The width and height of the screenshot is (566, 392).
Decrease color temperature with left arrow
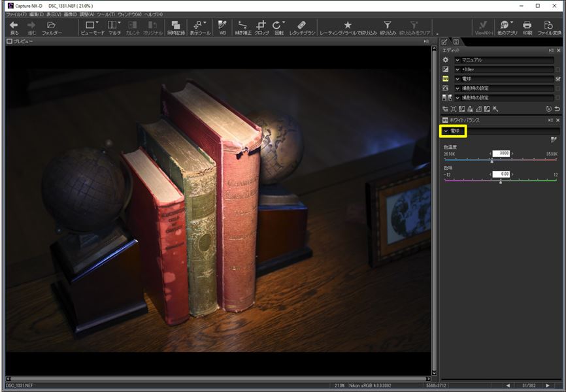click(x=490, y=154)
